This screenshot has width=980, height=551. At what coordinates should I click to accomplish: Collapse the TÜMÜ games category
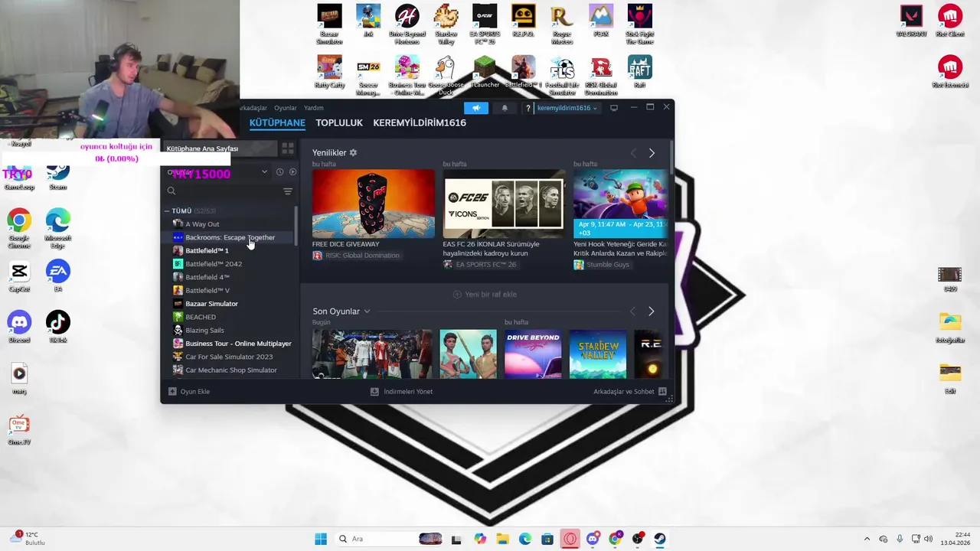167,210
